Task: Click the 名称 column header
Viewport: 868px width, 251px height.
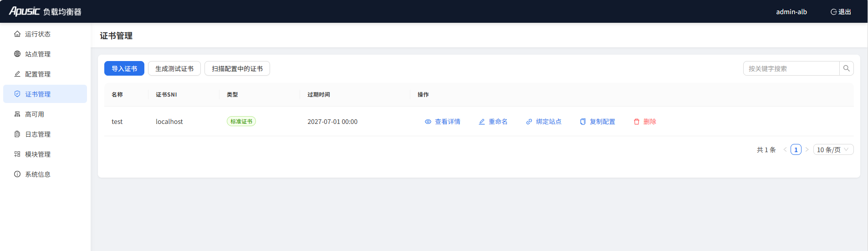Action: (117, 95)
